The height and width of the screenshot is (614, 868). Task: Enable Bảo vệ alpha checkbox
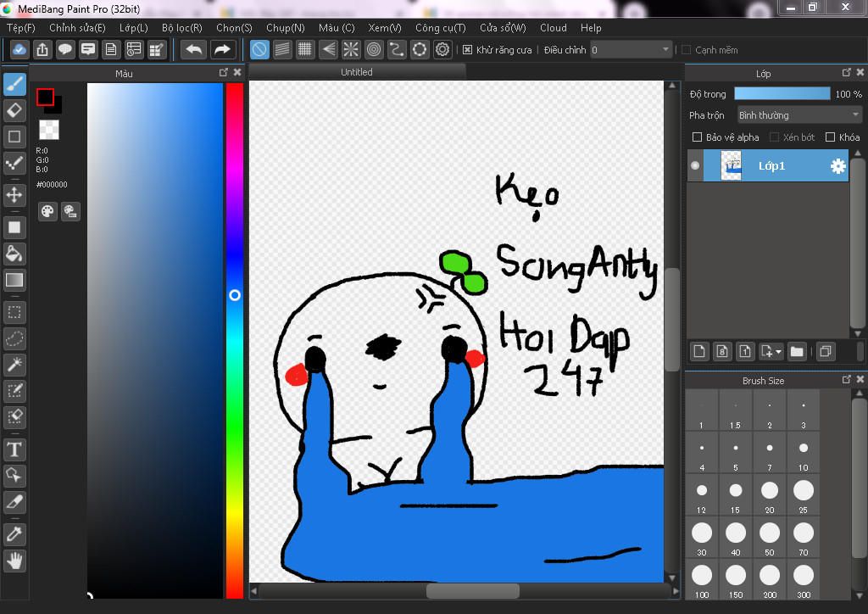pos(698,137)
